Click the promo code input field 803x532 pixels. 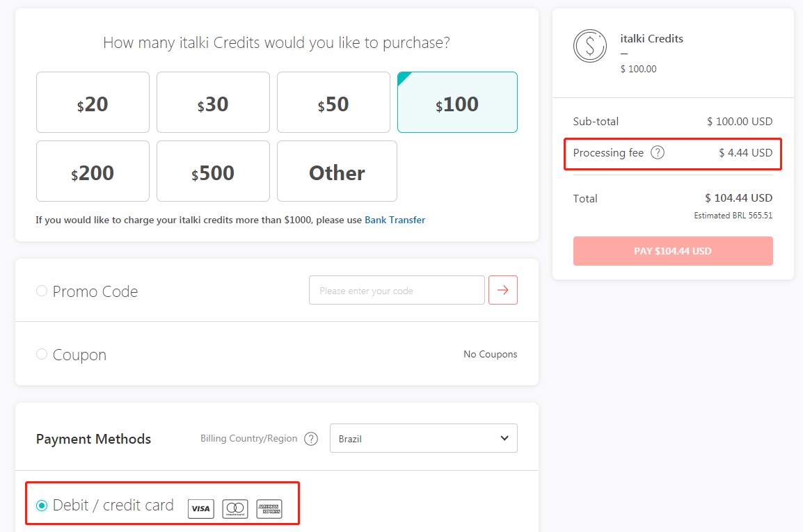tap(397, 290)
